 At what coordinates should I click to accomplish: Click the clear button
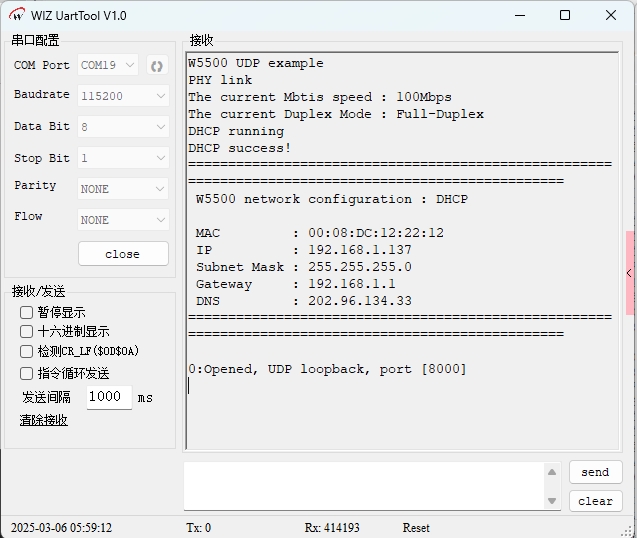click(595, 501)
